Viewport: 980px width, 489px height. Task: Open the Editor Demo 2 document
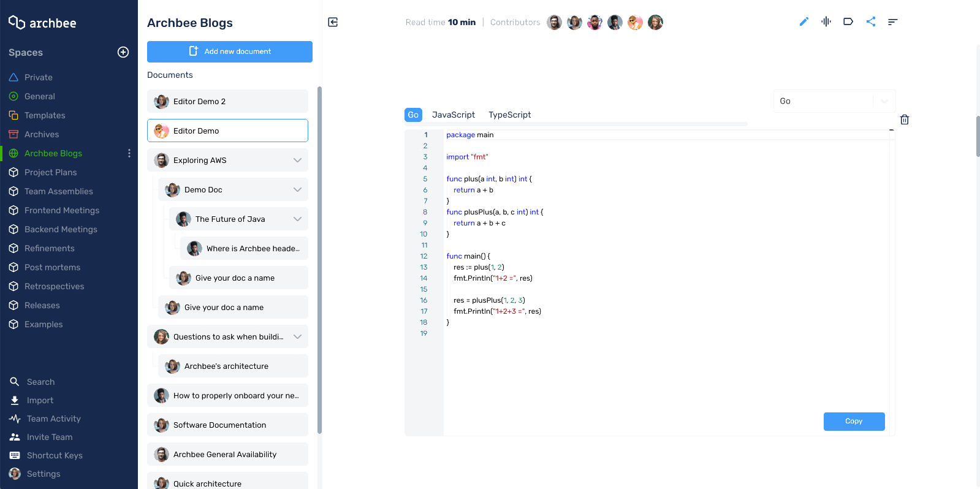(227, 101)
